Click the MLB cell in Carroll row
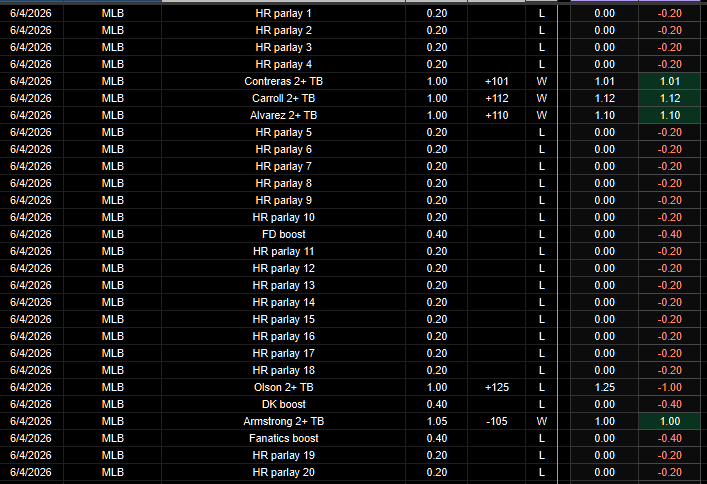 click(112, 98)
